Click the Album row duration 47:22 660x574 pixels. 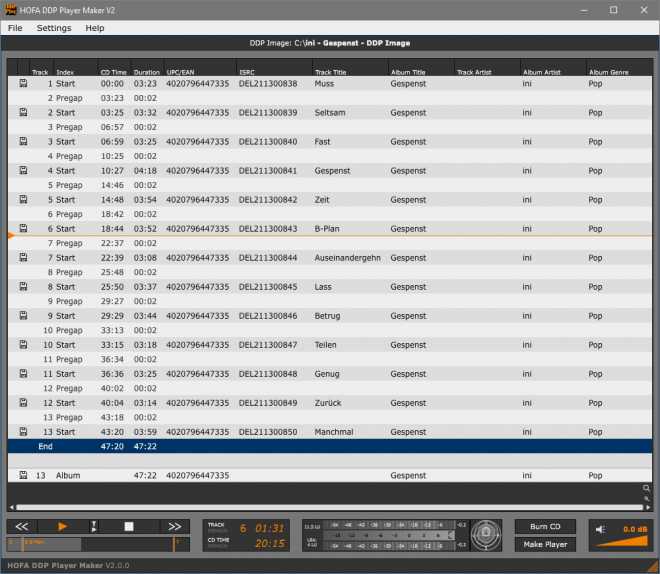pos(145,475)
